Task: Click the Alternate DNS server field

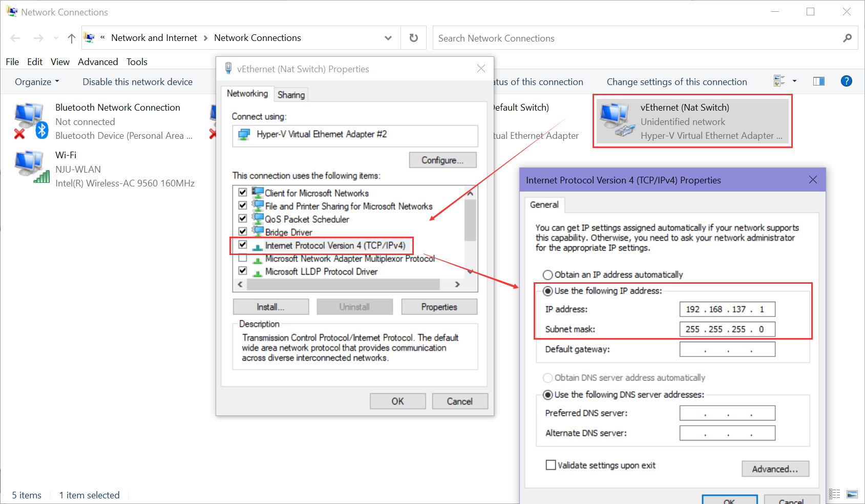Action: [727, 433]
